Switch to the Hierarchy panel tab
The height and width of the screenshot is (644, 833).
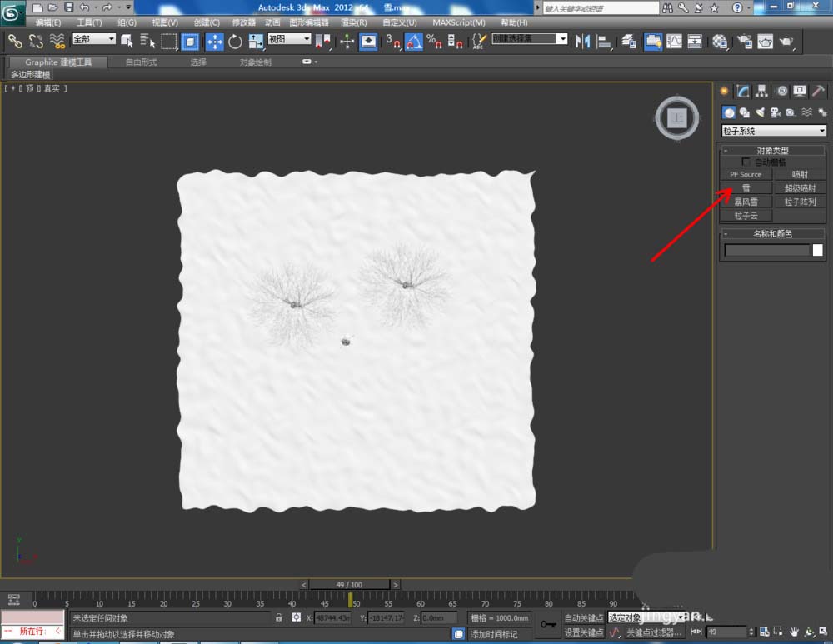coord(761,92)
